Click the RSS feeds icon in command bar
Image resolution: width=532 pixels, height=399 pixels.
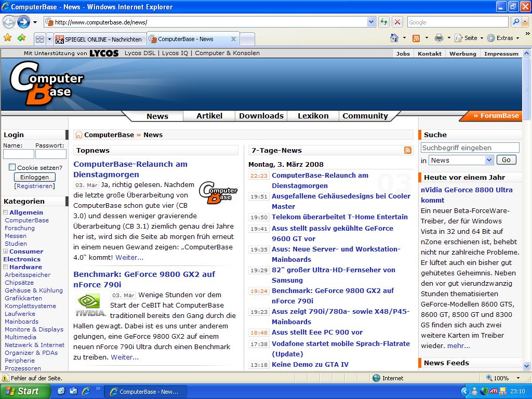coord(416,38)
